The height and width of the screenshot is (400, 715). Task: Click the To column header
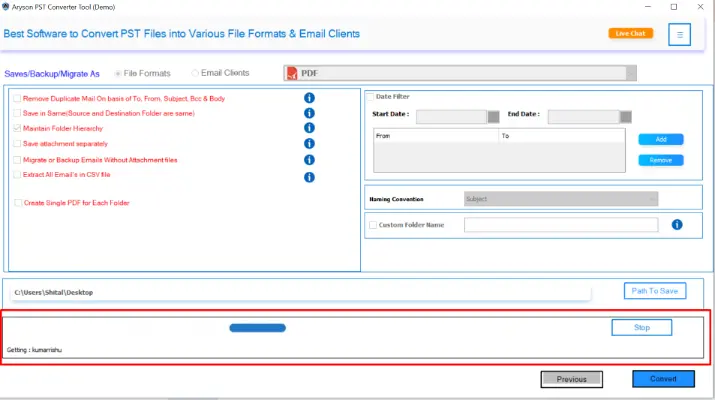[x=562, y=136]
